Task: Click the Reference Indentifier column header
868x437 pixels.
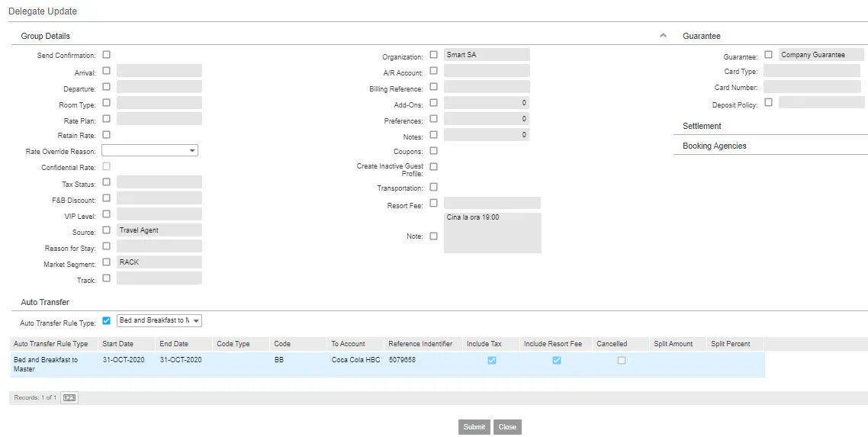Action: (423, 344)
